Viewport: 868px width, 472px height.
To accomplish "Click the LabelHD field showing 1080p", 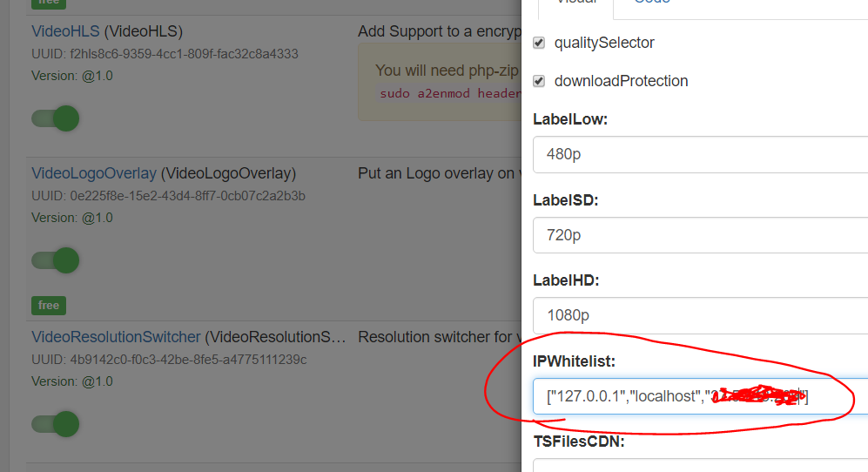I will pyautogui.click(x=700, y=315).
